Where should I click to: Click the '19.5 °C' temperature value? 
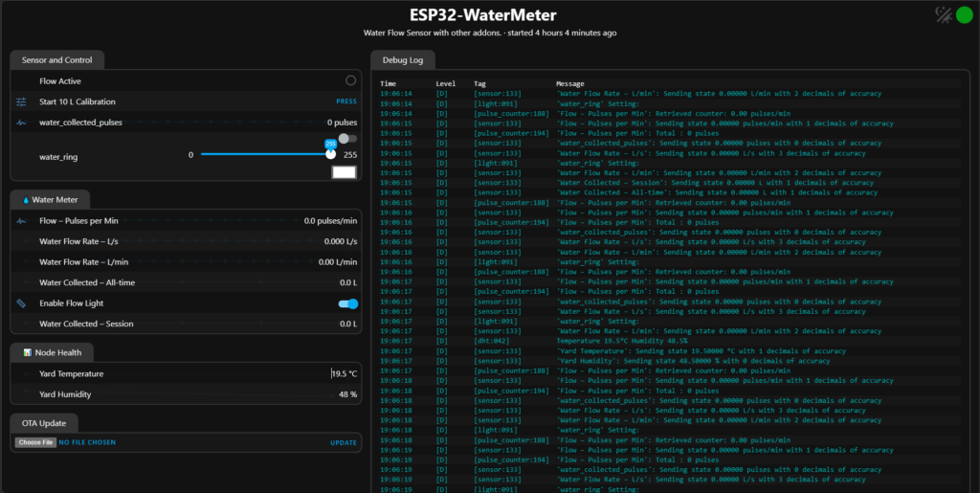point(345,373)
